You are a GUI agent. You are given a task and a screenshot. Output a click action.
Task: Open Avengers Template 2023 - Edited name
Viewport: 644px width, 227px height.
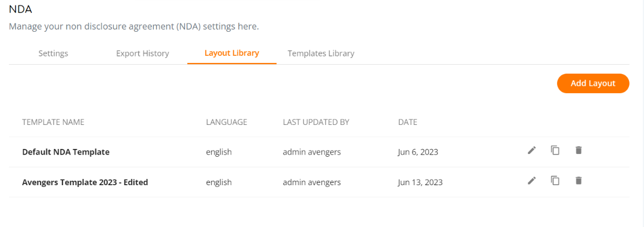tap(85, 182)
